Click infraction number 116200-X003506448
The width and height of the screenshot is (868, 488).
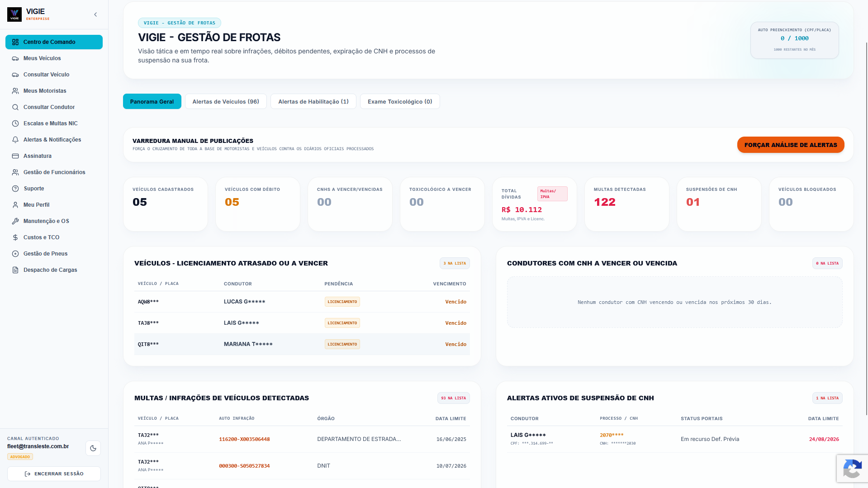(244, 439)
